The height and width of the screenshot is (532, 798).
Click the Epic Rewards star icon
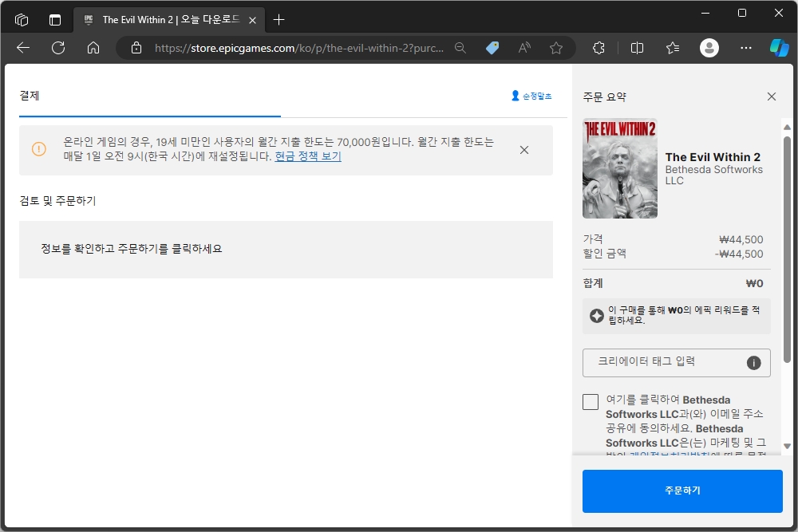[596, 316]
